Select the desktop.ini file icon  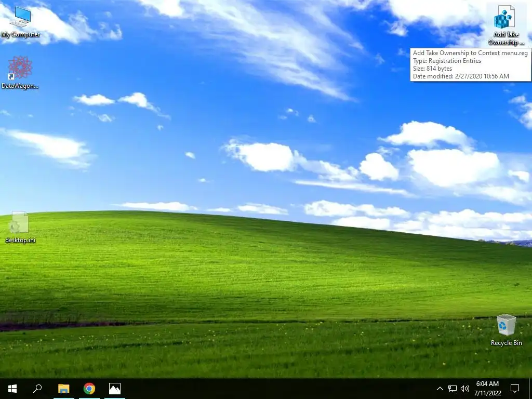pos(20,227)
